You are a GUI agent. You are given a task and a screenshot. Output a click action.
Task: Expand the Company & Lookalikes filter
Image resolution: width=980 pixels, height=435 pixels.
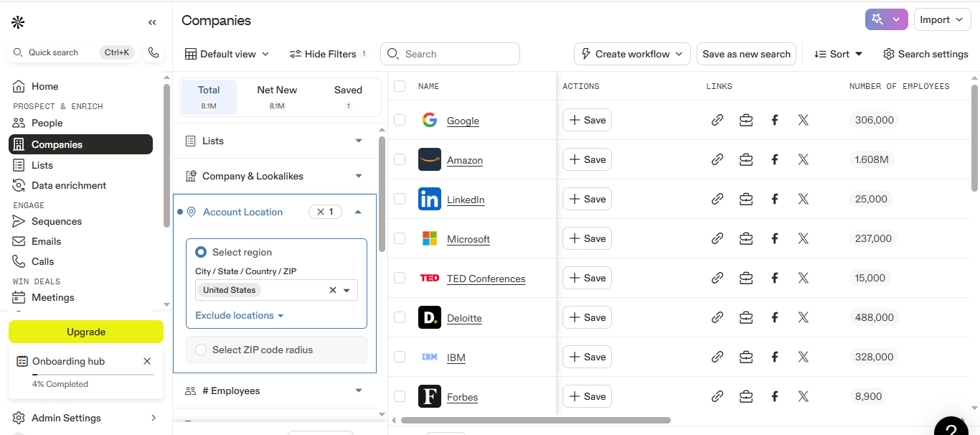(359, 176)
